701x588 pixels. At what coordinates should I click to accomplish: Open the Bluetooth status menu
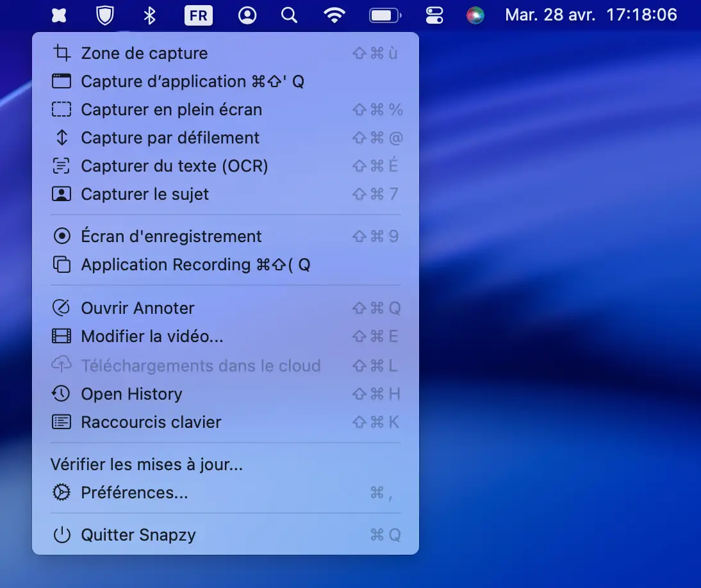click(150, 15)
